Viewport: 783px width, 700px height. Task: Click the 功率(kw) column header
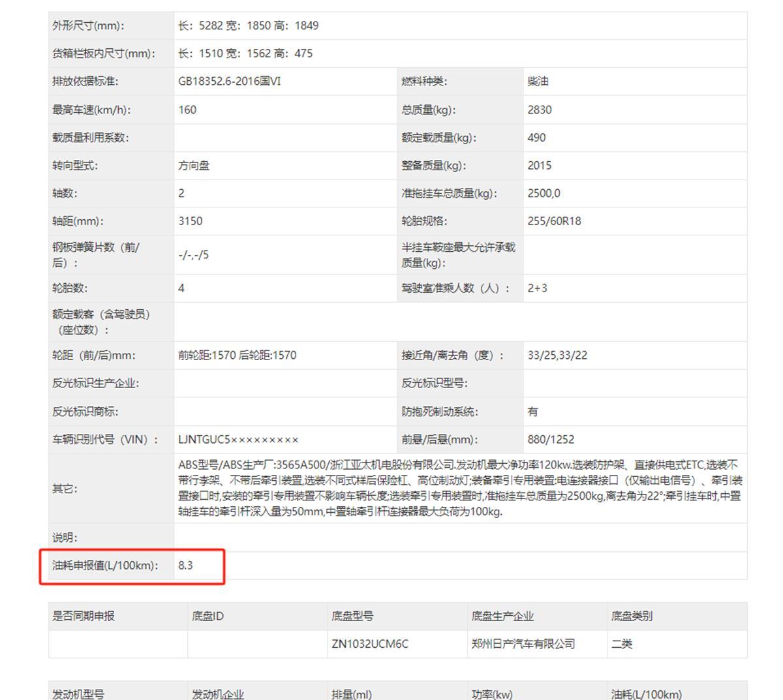click(x=492, y=694)
